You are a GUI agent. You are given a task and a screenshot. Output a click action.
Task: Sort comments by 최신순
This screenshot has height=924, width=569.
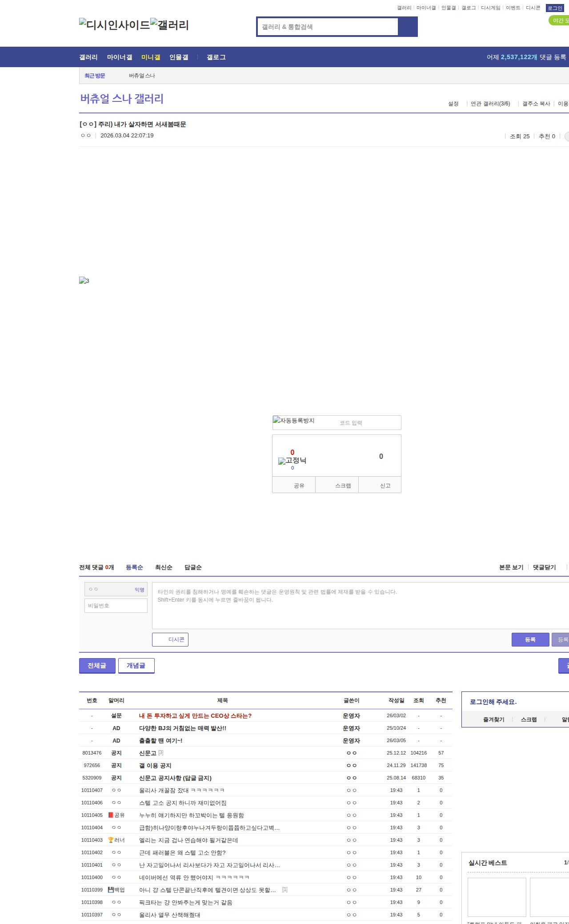tap(164, 567)
